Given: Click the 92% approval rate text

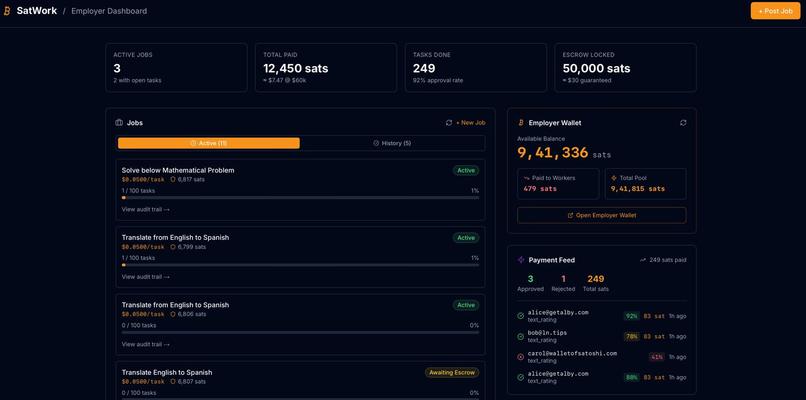Looking at the screenshot, I should pos(438,80).
